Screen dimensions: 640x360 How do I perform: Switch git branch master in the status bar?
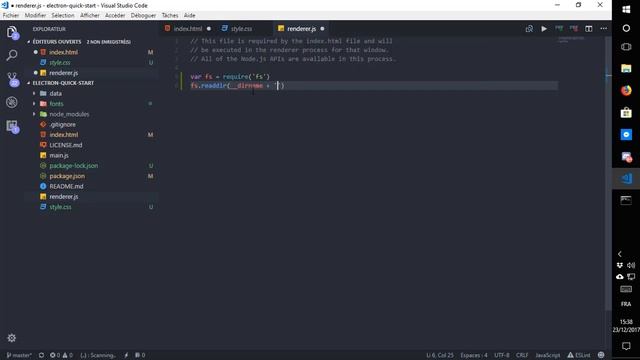tap(19, 355)
